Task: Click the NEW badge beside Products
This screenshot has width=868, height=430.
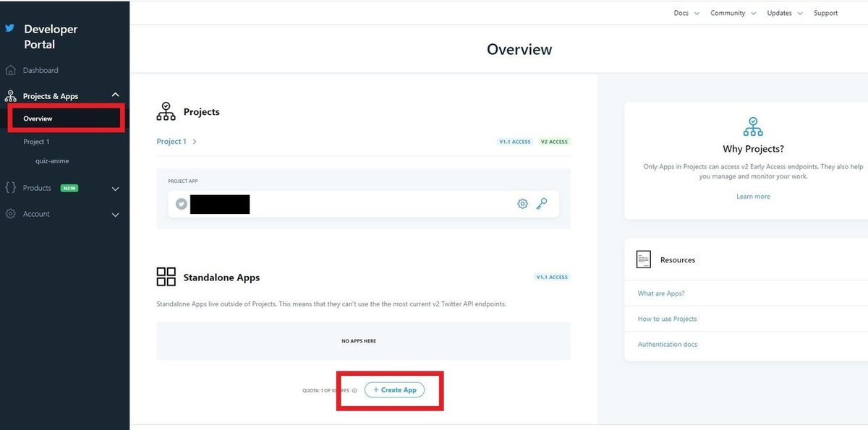Action: point(69,188)
